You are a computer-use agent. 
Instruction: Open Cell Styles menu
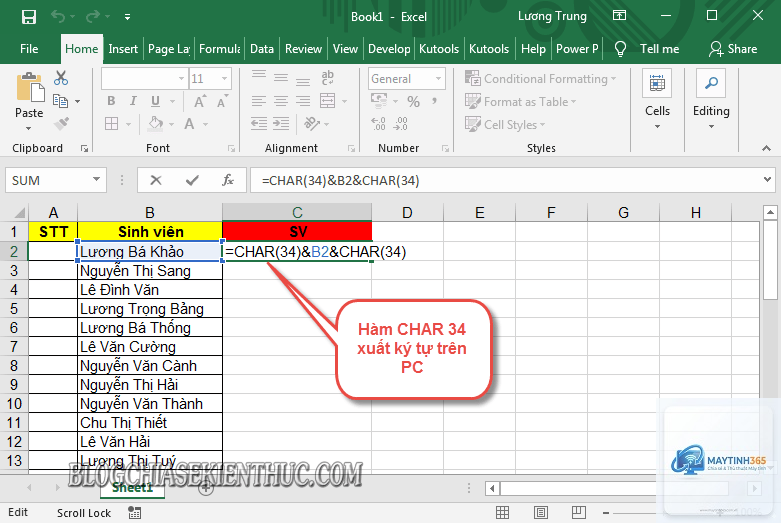(505, 125)
